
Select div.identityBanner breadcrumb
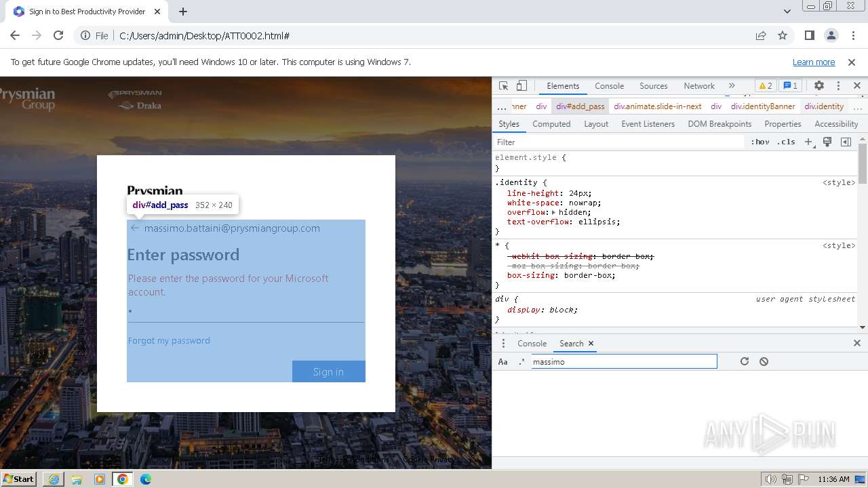click(763, 106)
